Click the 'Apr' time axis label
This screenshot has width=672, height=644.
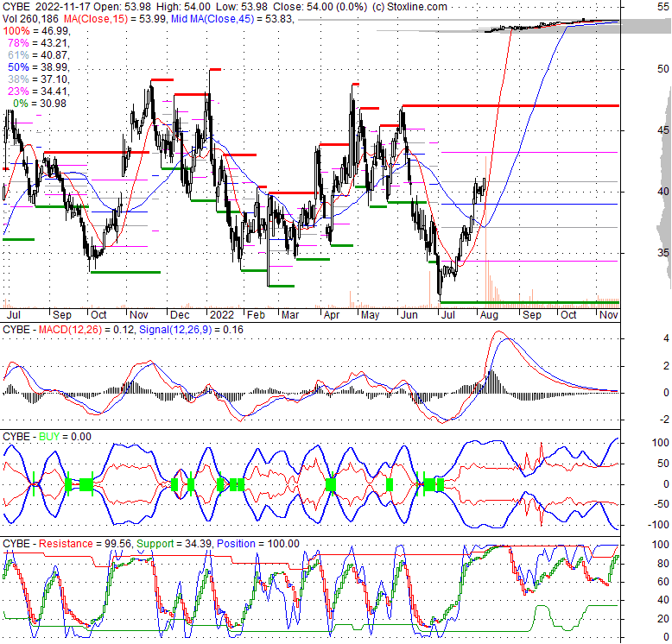(332, 315)
